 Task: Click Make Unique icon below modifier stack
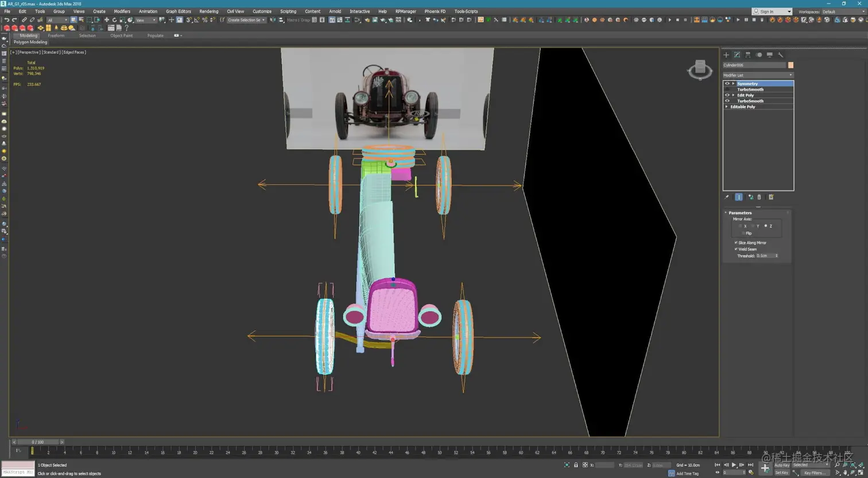coord(750,197)
